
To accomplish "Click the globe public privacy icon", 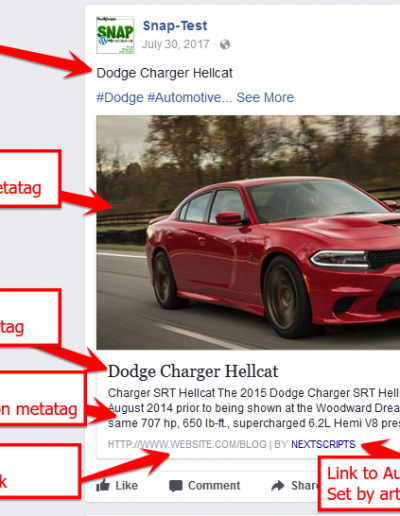I will (225, 44).
